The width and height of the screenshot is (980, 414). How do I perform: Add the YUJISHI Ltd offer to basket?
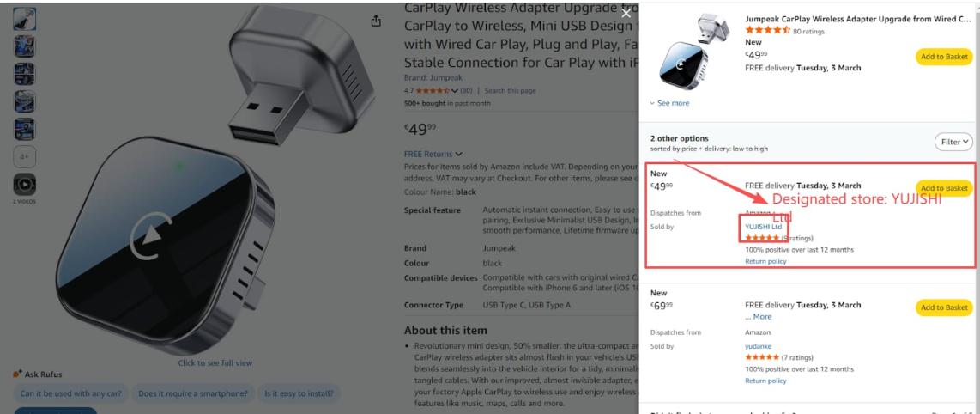click(943, 188)
